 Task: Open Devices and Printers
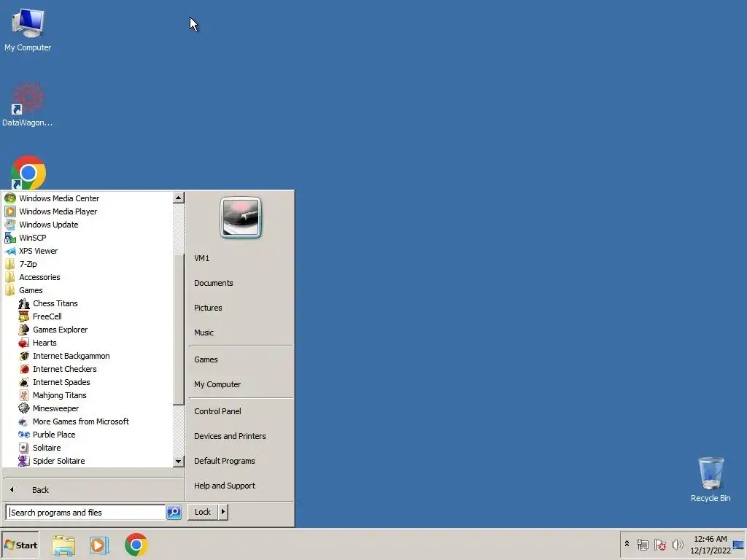pos(230,436)
